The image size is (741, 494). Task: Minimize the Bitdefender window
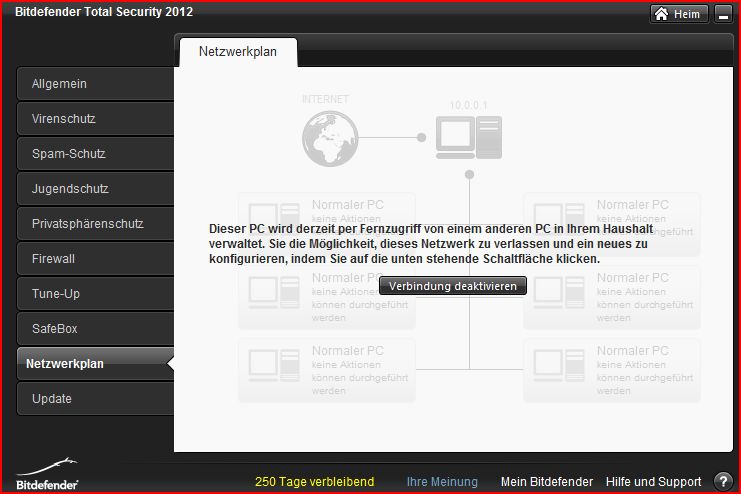tap(723, 14)
